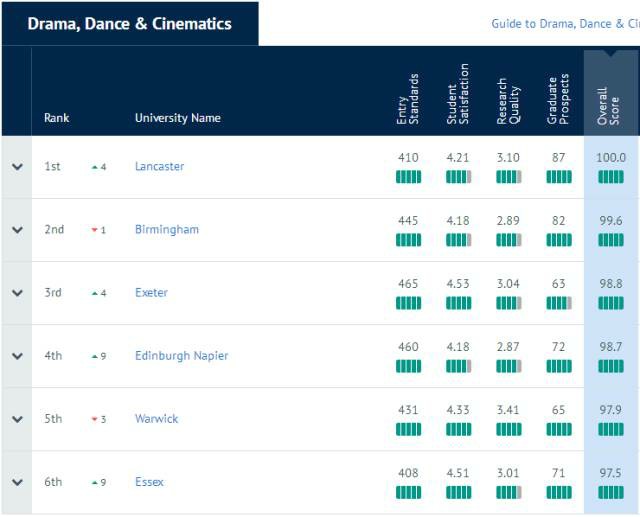
Task: Expand the Edinburgh Napier row chevron
Action: pyautogui.click(x=17, y=356)
